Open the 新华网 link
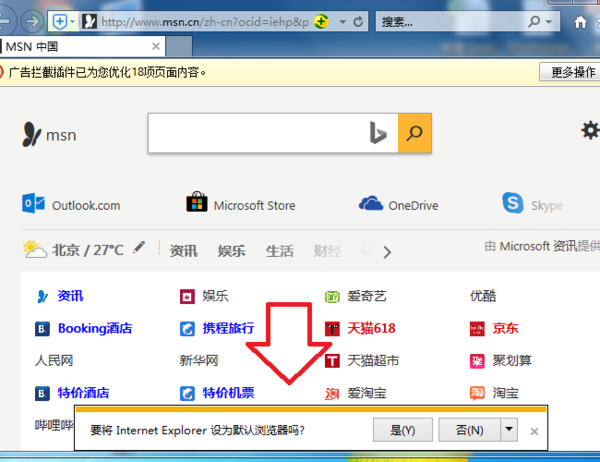 (199, 361)
